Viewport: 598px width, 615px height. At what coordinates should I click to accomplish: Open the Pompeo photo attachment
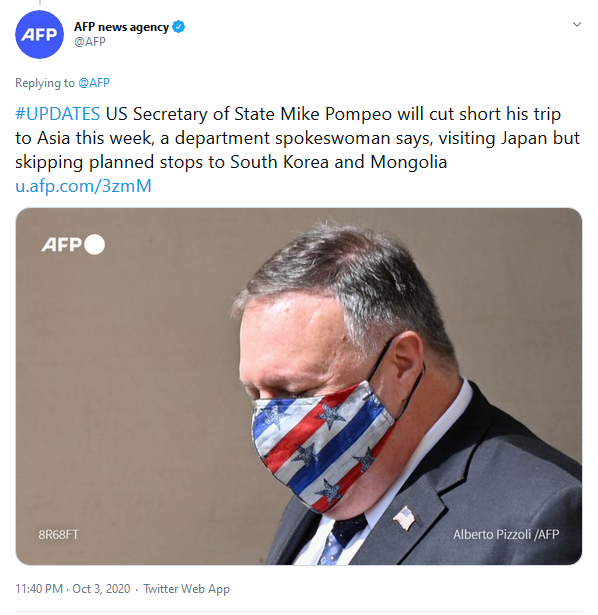[299, 386]
